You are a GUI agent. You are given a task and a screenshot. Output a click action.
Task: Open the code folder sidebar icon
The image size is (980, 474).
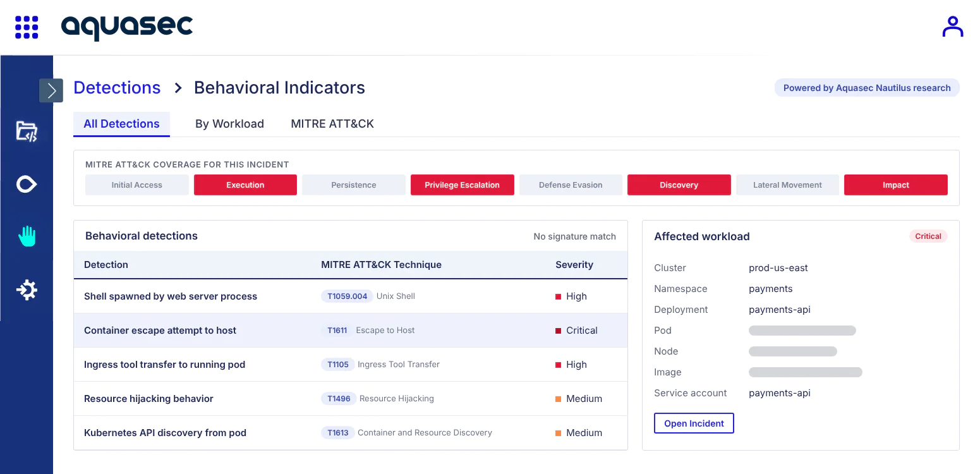(x=27, y=131)
